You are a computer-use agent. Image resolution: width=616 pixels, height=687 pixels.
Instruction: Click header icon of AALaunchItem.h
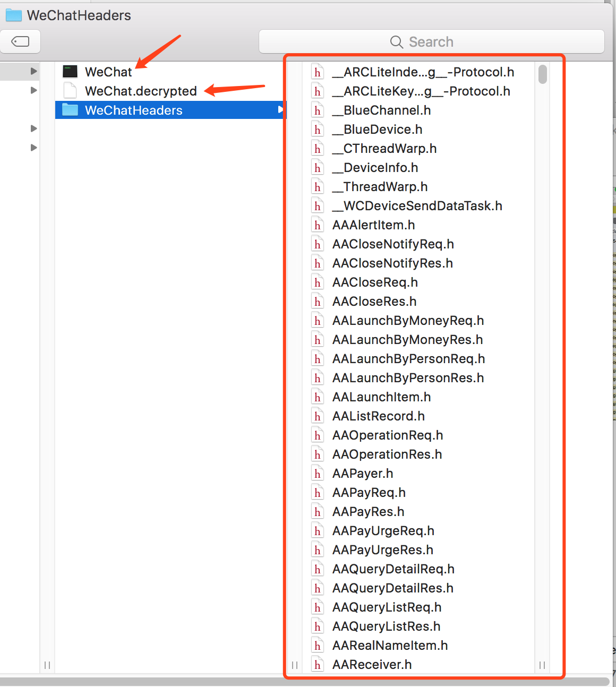tap(318, 397)
